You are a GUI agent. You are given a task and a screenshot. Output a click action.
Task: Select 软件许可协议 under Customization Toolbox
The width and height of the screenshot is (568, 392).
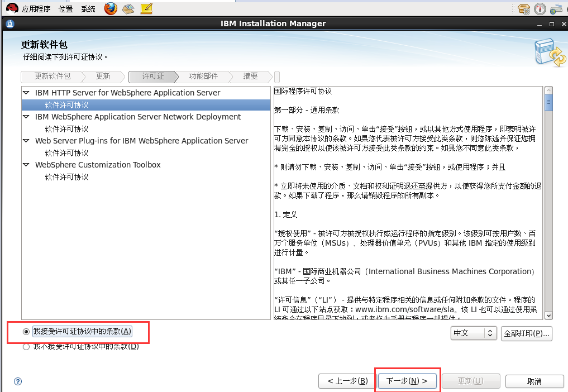66,177
